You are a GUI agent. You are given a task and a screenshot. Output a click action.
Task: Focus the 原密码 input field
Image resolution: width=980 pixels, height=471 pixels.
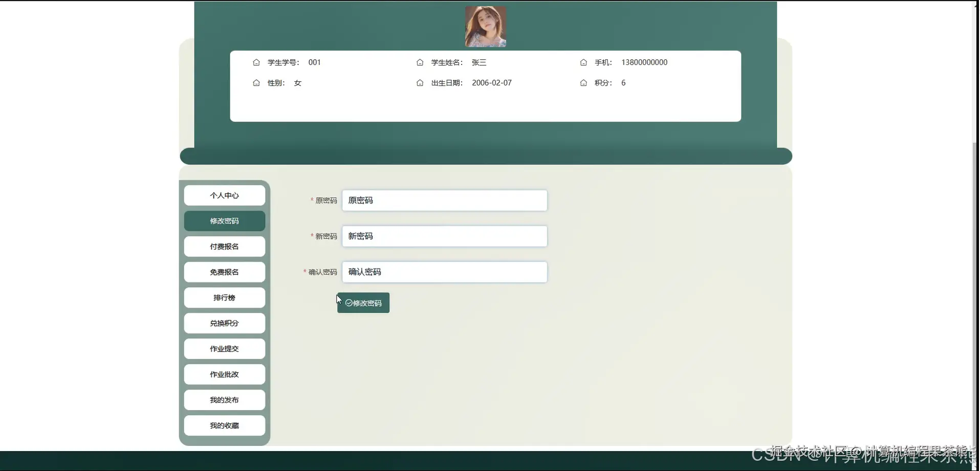(445, 201)
